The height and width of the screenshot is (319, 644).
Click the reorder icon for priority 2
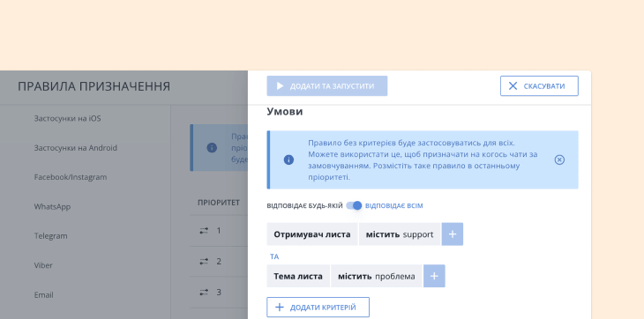coord(204,262)
